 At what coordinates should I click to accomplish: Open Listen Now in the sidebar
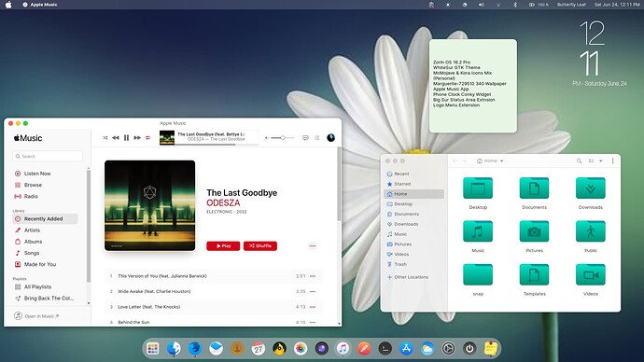point(37,174)
